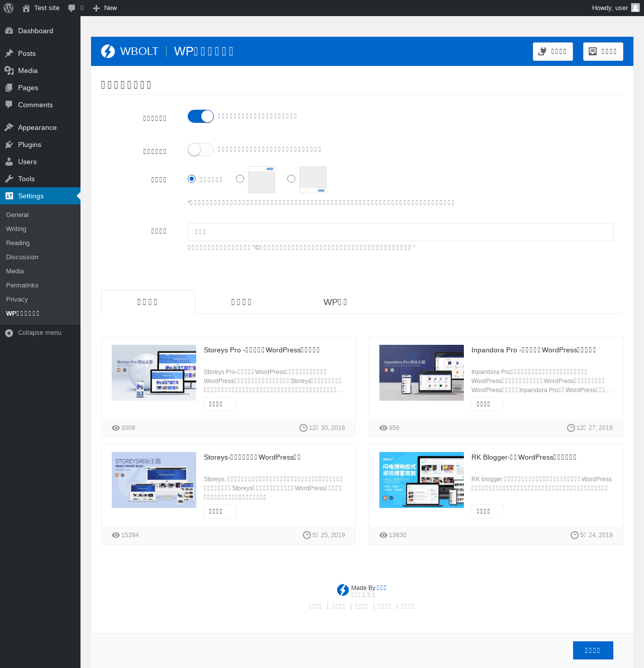Click the Appearance brush icon
The height and width of the screenshot is (668, 644).
(9, 127)
